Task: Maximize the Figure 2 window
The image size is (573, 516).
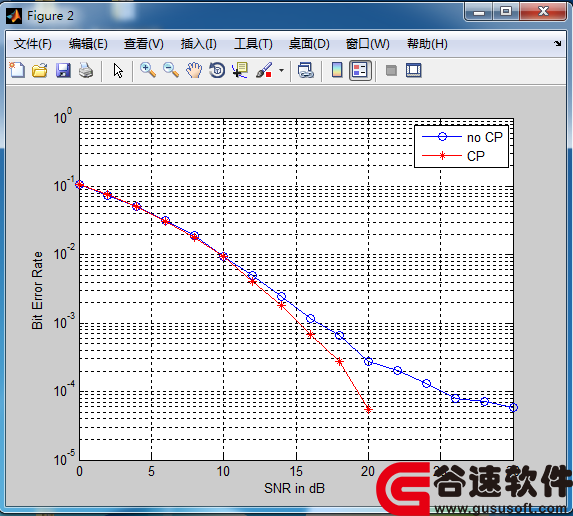Action: tap(506, 12)
